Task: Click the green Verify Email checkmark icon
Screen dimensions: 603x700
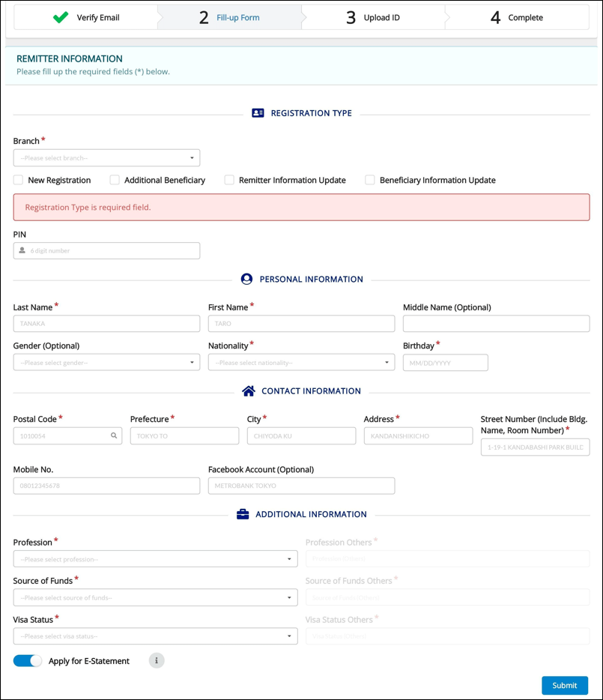Action: click(61, 17)
